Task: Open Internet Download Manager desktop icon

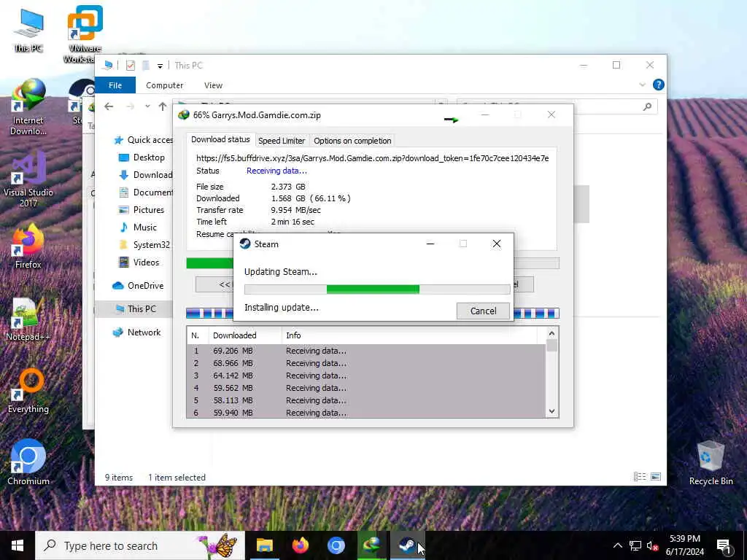Action: coord(28,106)
